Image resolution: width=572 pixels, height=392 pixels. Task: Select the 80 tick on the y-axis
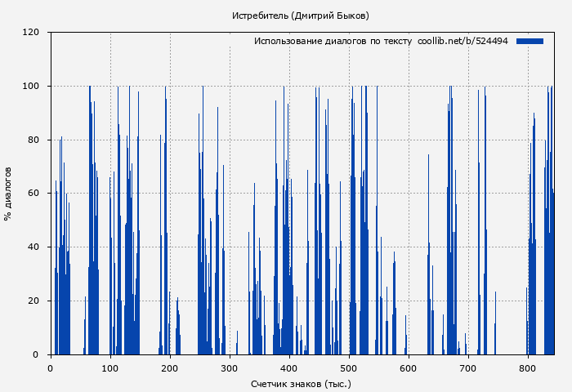coord(34,140)
